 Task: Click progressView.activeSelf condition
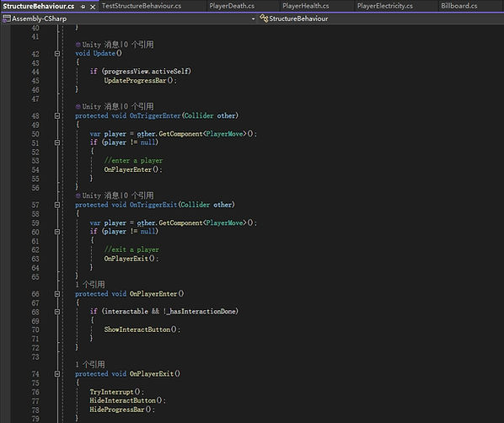tap(147, 71)
